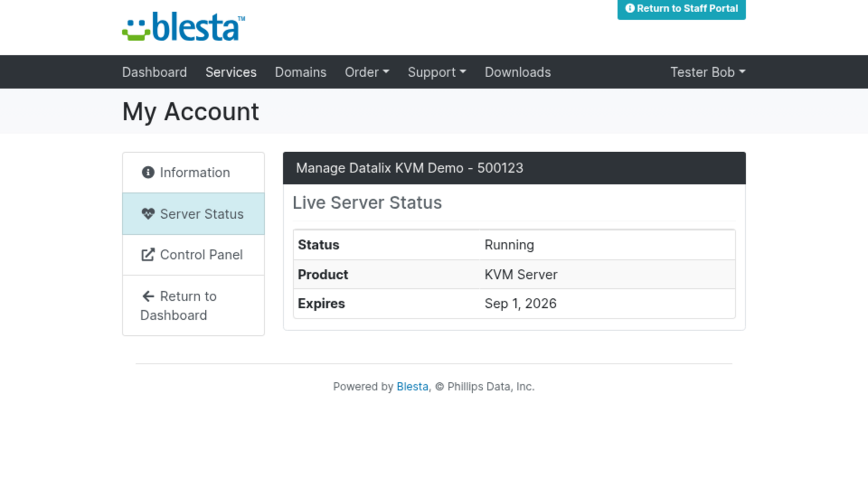Select the Server Status sidebar tab
Viewport: 868px width, 488px height.
coord(193,214)
